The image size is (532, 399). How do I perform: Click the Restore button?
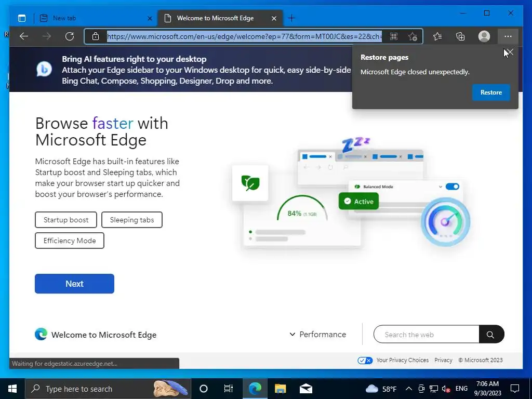point(491,92)
